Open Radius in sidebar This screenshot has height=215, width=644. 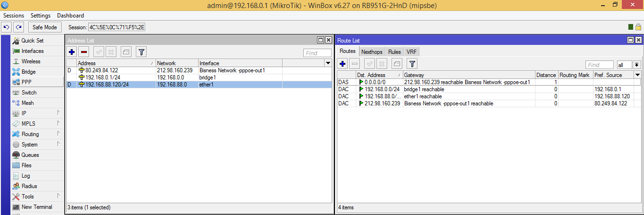(x=37, y=186)
